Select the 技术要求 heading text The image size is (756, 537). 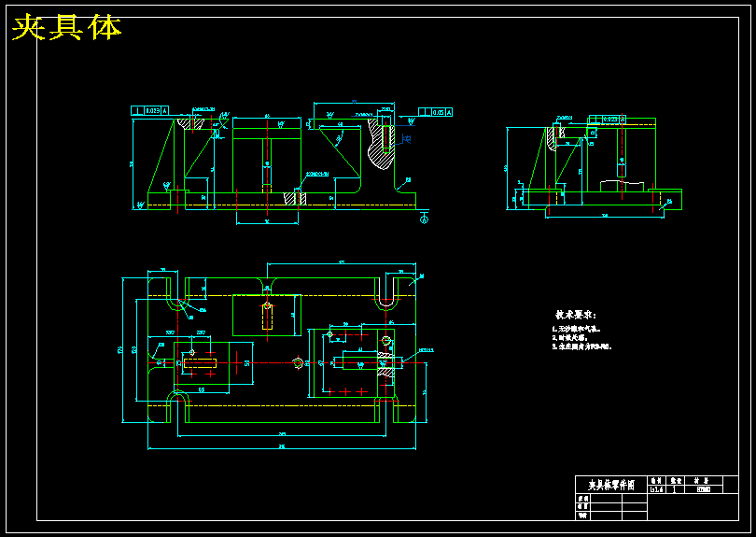[x=576, y=315]
